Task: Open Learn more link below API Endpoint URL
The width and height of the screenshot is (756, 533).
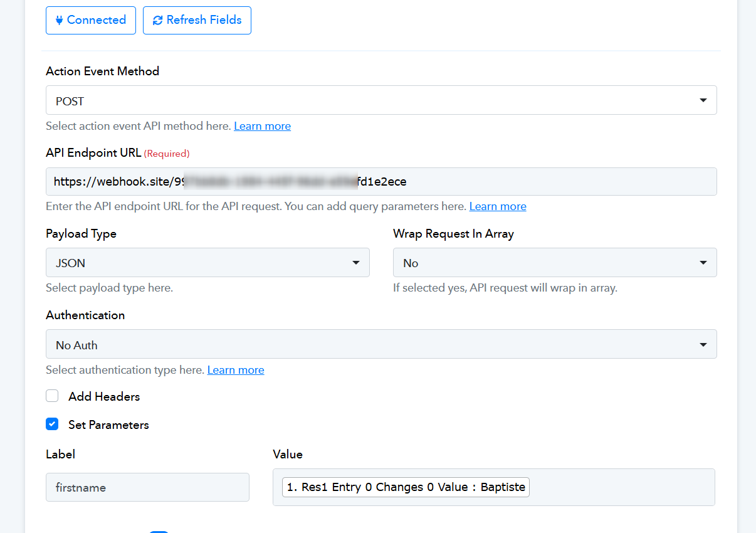Action: point(497,206)
